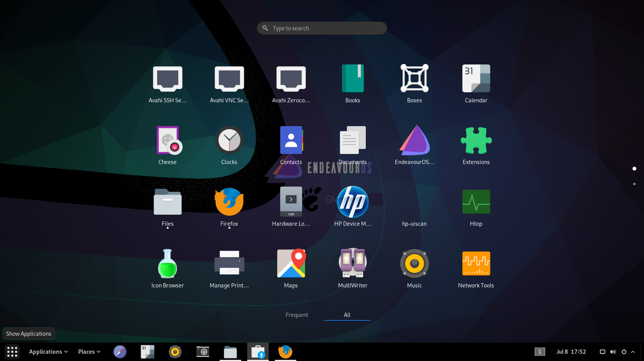Go to first app grid page indicator
The width and height of the screenshot is (644, 361).
tap(634, 169)
